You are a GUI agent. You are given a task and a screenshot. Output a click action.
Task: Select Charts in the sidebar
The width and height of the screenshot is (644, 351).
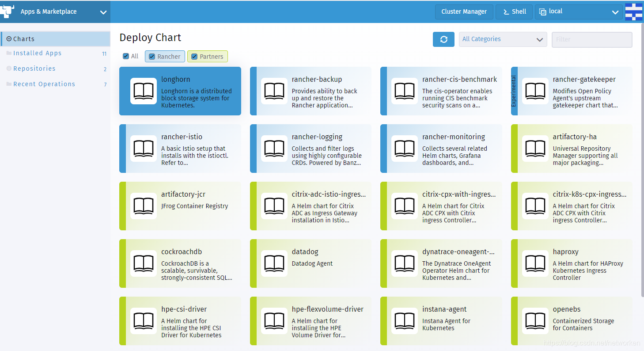pyautogui.click(x=55, y=39)
